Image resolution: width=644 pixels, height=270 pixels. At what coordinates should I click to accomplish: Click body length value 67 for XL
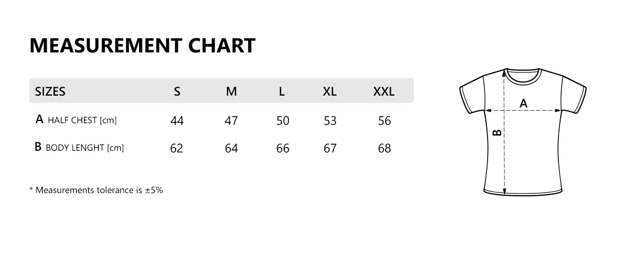pyautogui.click(x=330, y=148)
